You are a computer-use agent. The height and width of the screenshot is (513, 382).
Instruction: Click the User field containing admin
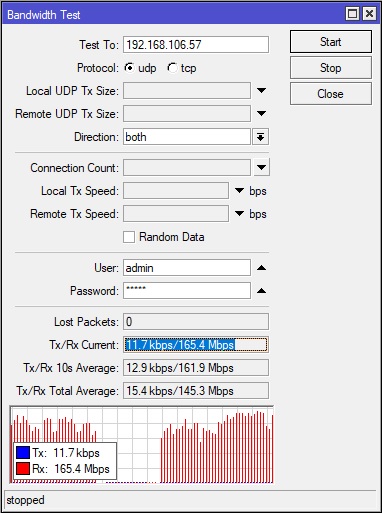(x=187, y=268)
